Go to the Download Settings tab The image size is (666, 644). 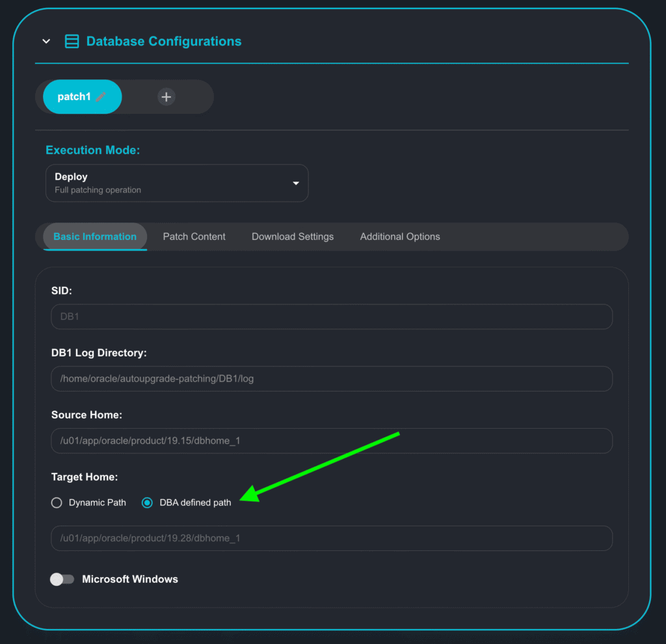click(293, 237)
